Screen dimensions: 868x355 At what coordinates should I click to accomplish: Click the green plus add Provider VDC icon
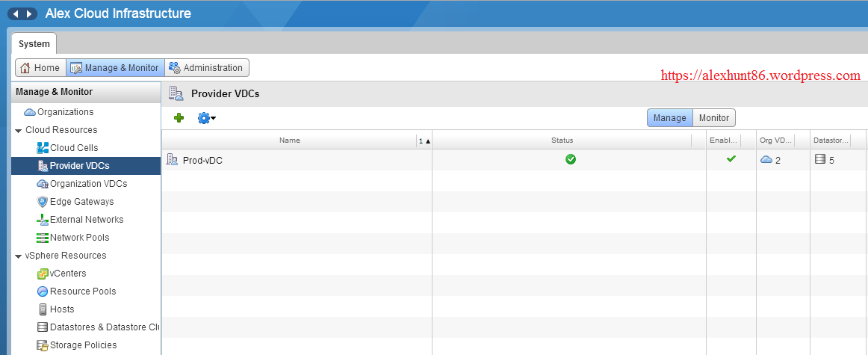click(179, 118)
